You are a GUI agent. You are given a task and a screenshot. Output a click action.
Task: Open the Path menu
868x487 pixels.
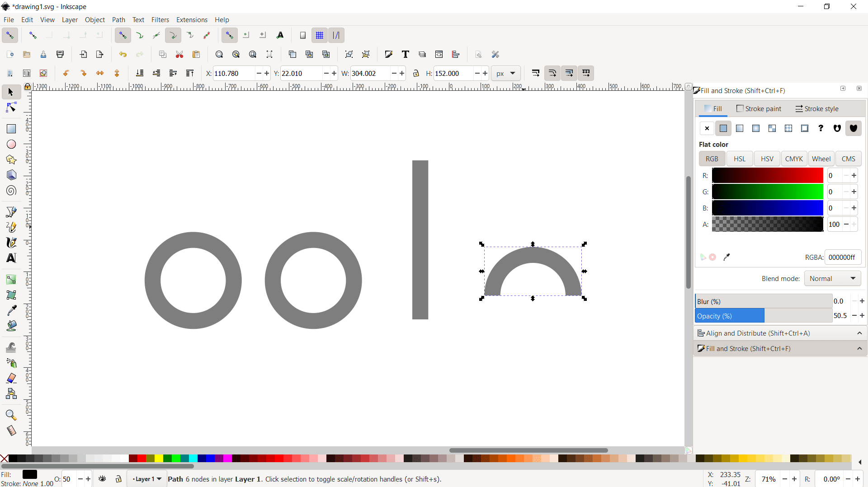(x=118, y=20)
